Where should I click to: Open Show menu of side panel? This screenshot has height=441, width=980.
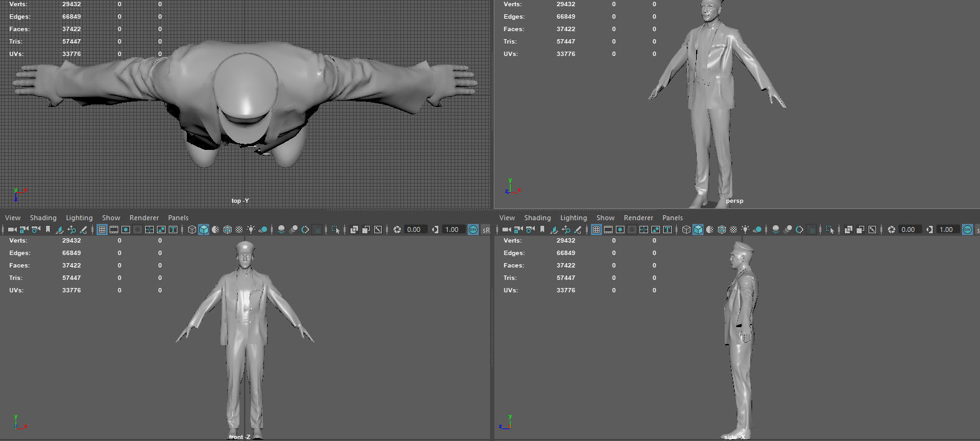tap(605, 218)
